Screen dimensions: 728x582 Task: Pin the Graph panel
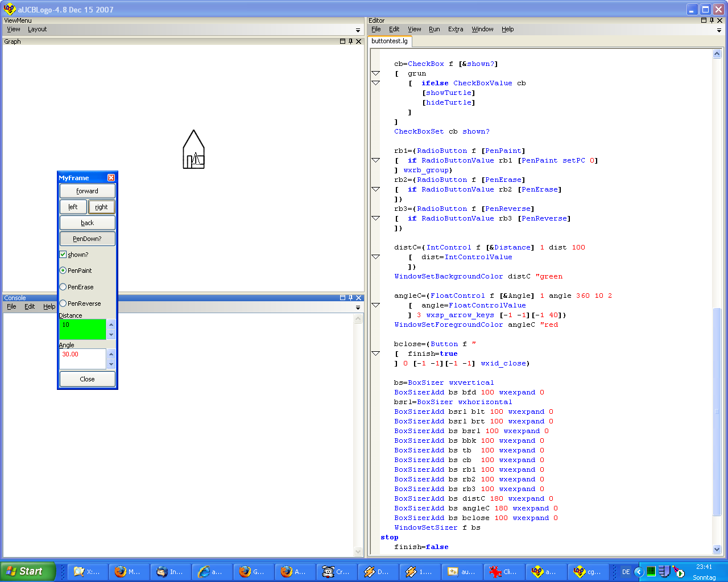350,41
